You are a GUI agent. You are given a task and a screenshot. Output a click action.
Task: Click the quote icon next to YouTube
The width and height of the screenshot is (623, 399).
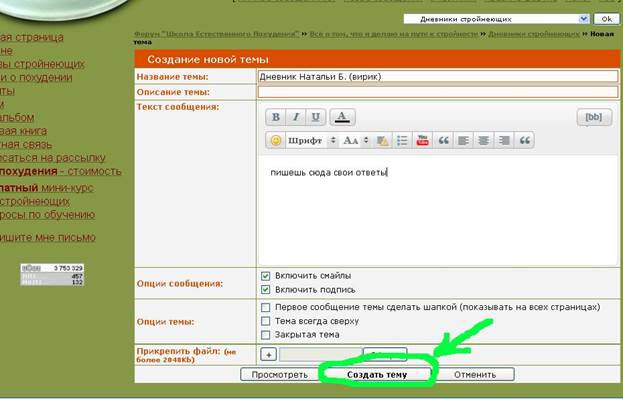[x=443, y=140]
